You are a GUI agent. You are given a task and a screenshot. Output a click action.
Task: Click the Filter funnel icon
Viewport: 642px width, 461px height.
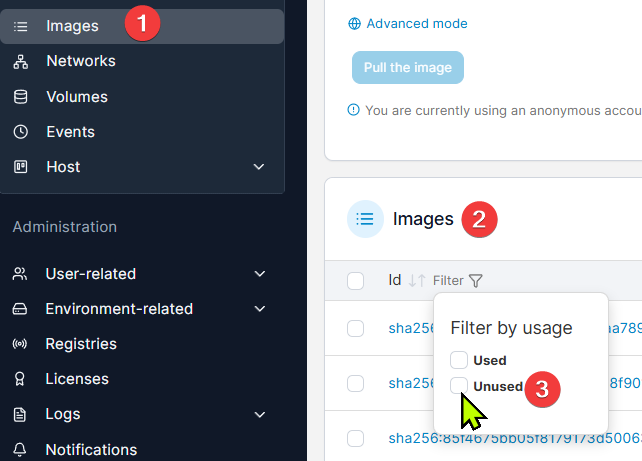475,281
